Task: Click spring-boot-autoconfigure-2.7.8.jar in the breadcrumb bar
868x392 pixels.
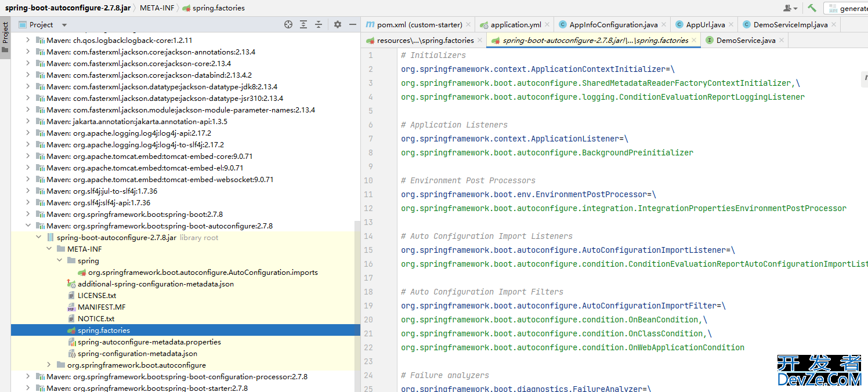Action: (x=68, y=8)
